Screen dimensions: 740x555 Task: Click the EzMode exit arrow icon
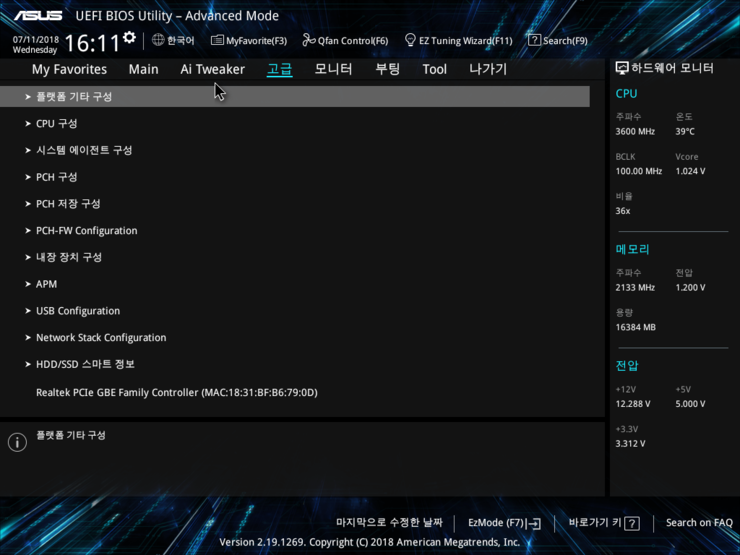click(x=534, y=523)
